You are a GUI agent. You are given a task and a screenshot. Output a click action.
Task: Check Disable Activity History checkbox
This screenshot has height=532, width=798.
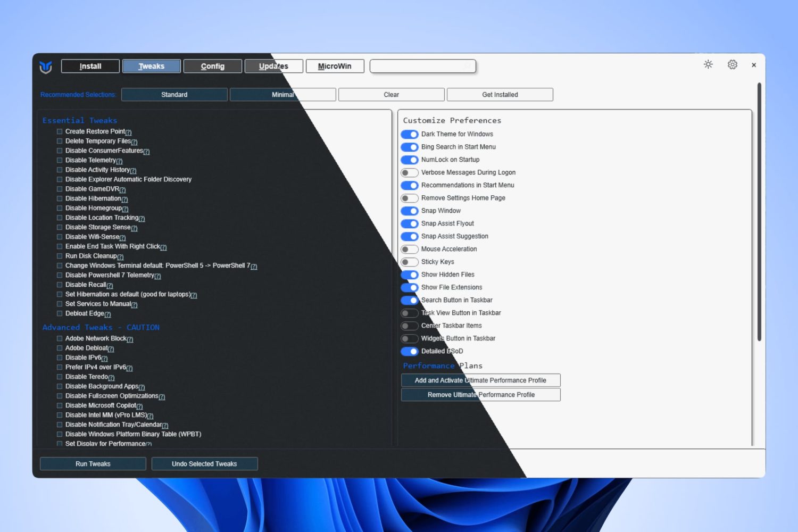(x=60, y=170)
